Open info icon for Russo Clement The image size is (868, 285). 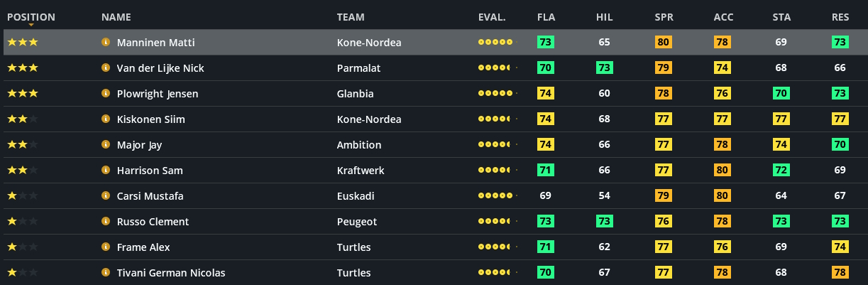[106, 222]
